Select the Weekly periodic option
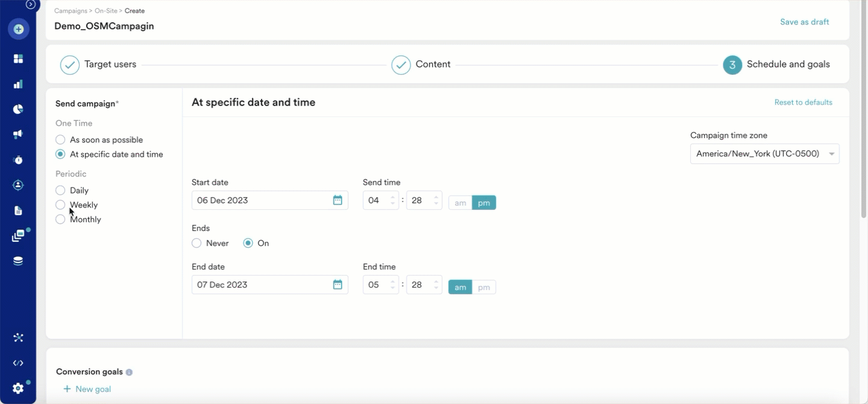Viewport: 868px width, 404px height. click(60, 205)
